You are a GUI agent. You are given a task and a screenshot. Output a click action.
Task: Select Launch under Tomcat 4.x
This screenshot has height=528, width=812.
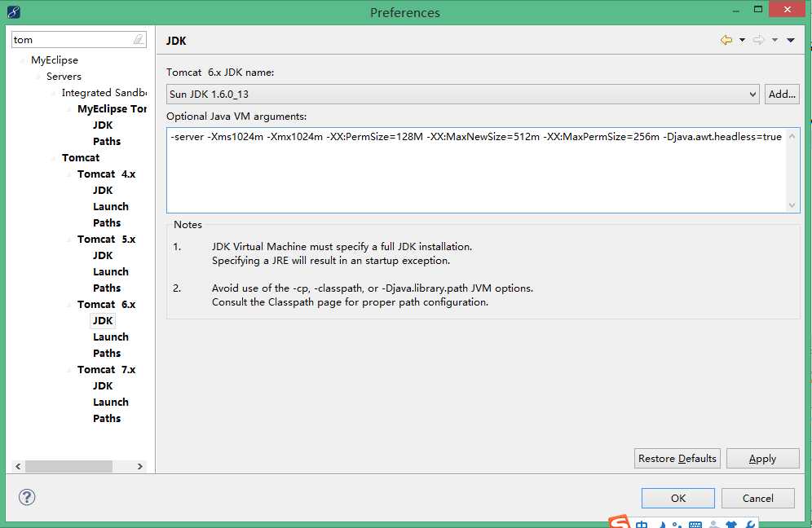coord(110,206)
